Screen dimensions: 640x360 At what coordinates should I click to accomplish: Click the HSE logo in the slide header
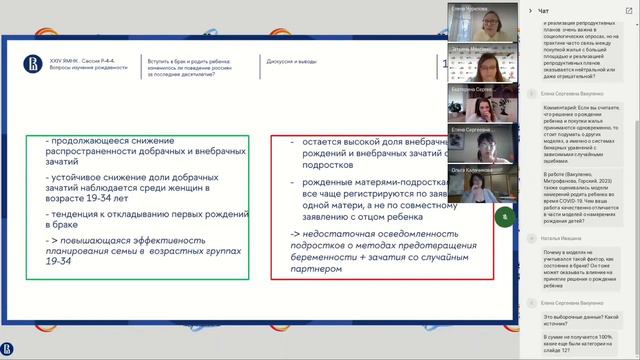33,64
